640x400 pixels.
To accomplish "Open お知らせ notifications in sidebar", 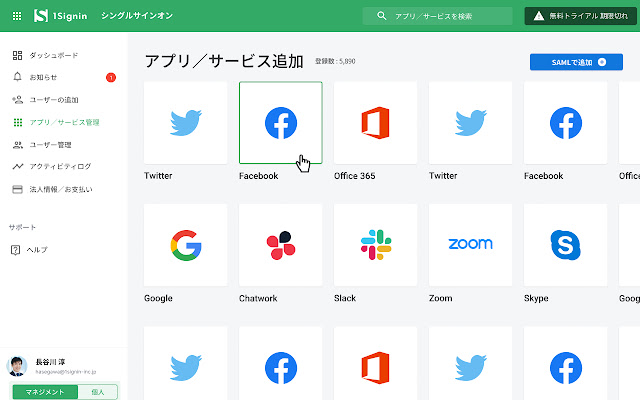I will coord(45,77).
